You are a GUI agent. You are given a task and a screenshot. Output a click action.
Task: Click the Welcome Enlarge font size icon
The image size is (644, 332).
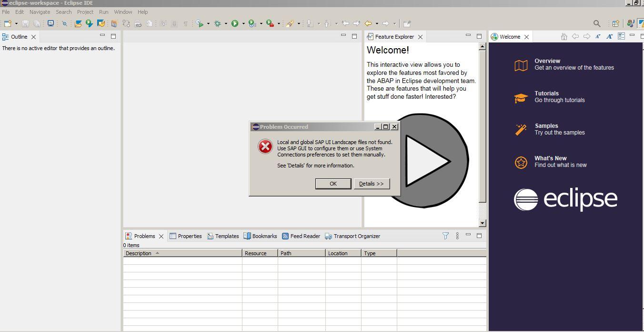(609, 36)
